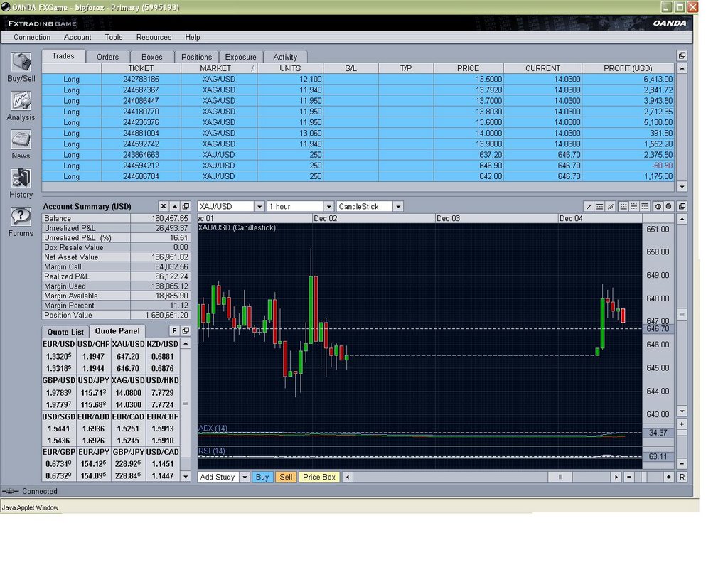Open the XAU/USD symbol dropdown
Image resolution: width=728 pixels, height=582 pixels.
click(259, 207)
